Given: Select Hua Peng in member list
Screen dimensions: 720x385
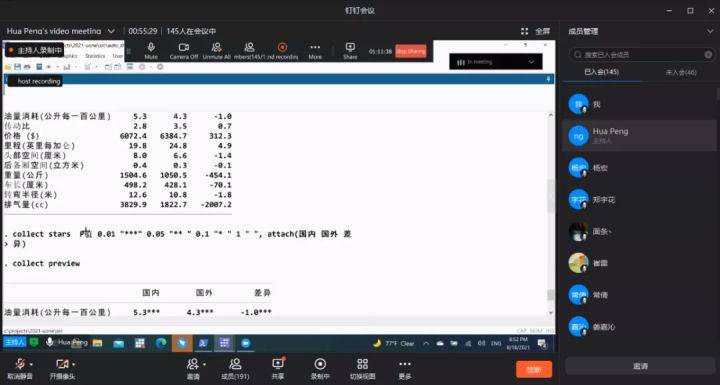Looking at the screenshot, I should point(640,136).
